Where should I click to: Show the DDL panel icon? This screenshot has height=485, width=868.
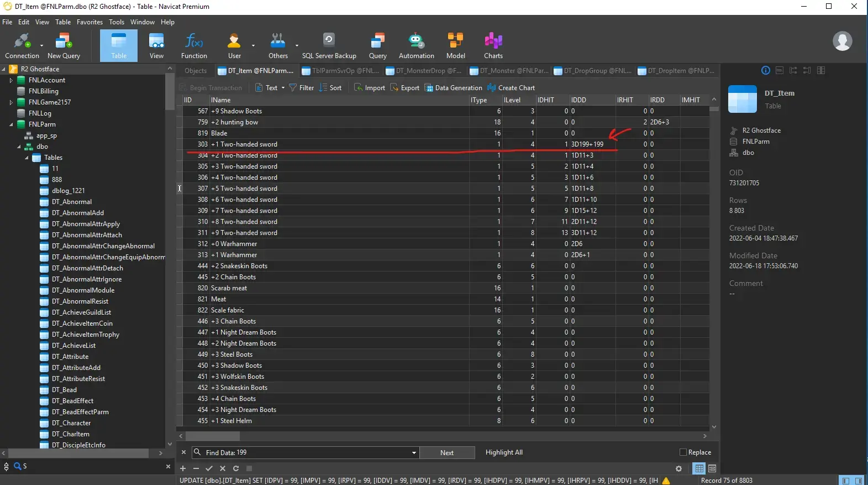(x=779, y=70)
